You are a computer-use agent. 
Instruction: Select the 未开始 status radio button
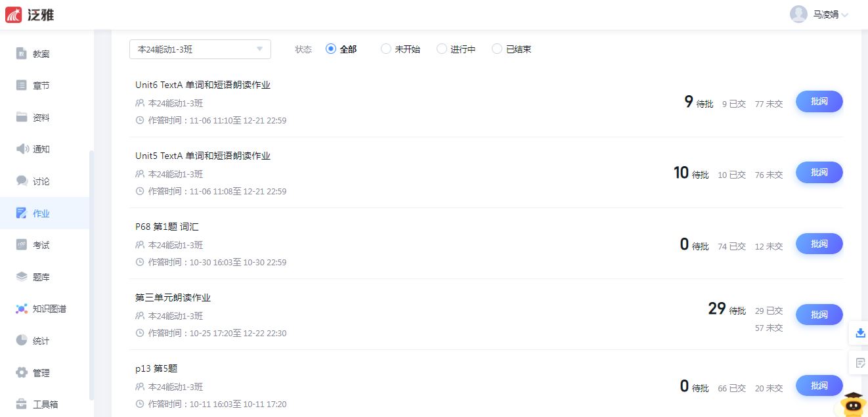click(386, 49)
